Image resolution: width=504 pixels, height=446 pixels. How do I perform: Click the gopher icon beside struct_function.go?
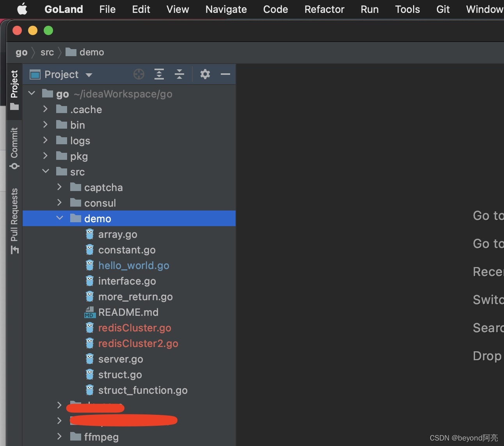(90, 390)
